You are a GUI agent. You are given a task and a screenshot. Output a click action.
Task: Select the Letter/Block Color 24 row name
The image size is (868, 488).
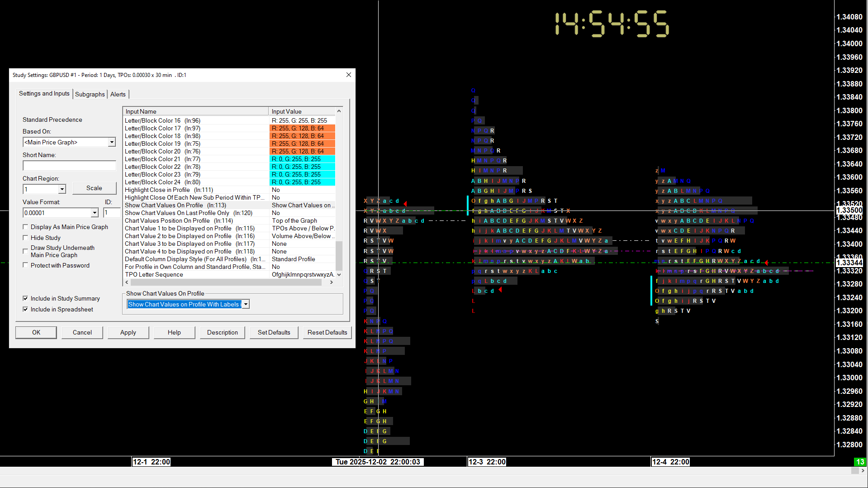coord(162,182)
